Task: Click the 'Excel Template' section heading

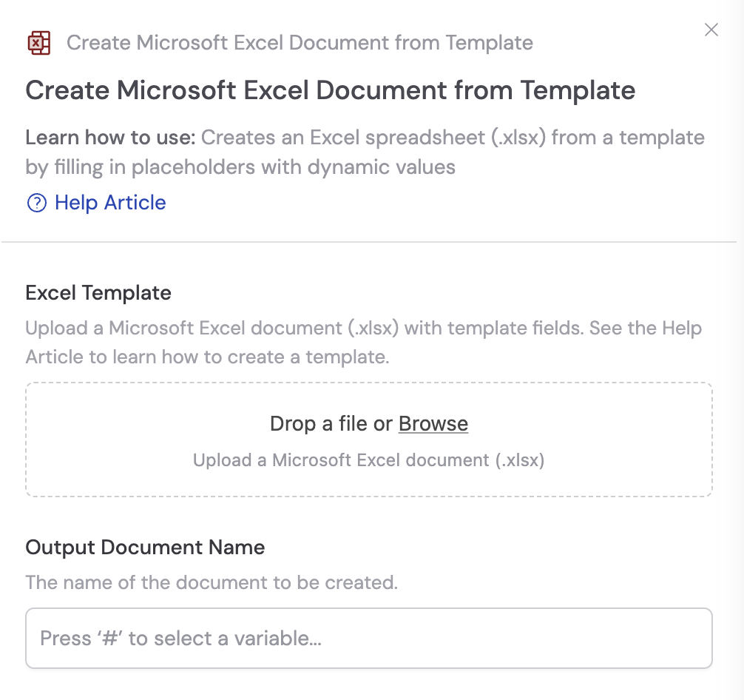Action: (98, 293)
